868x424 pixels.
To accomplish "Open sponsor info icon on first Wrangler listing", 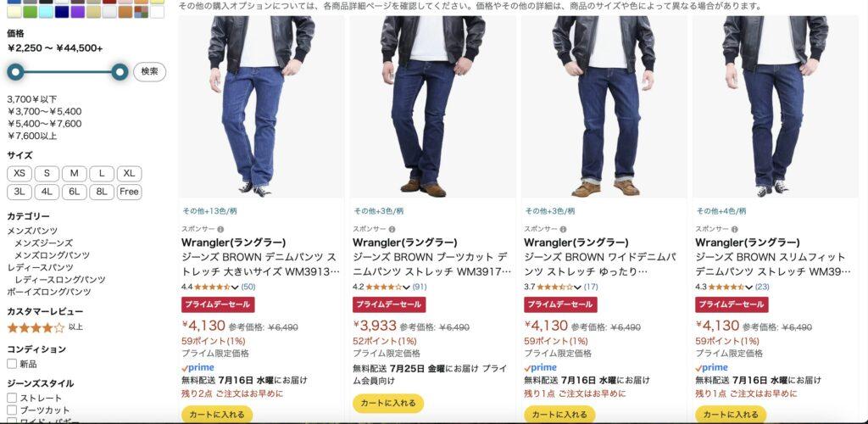I will coord(220,229).
